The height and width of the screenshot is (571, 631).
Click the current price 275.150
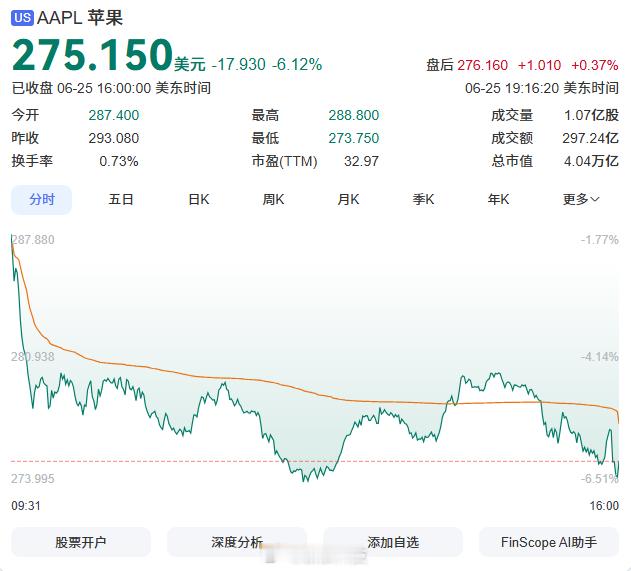(92, 54)
